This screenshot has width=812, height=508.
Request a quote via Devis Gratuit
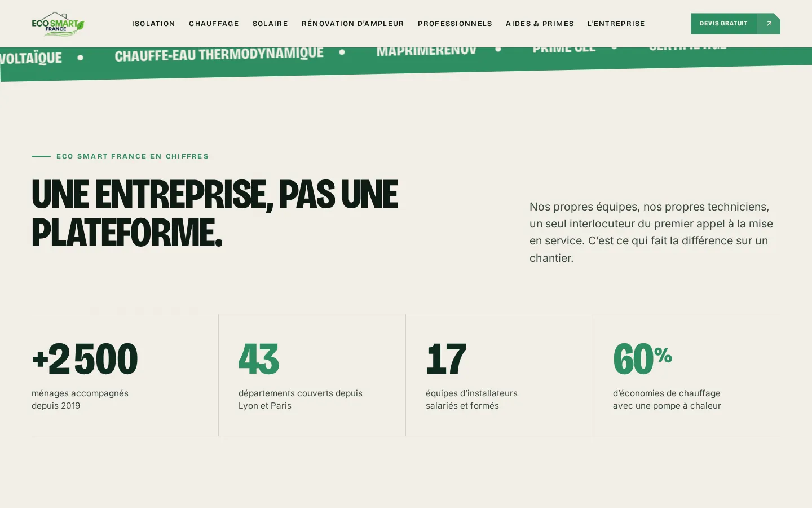pos(735,24)
